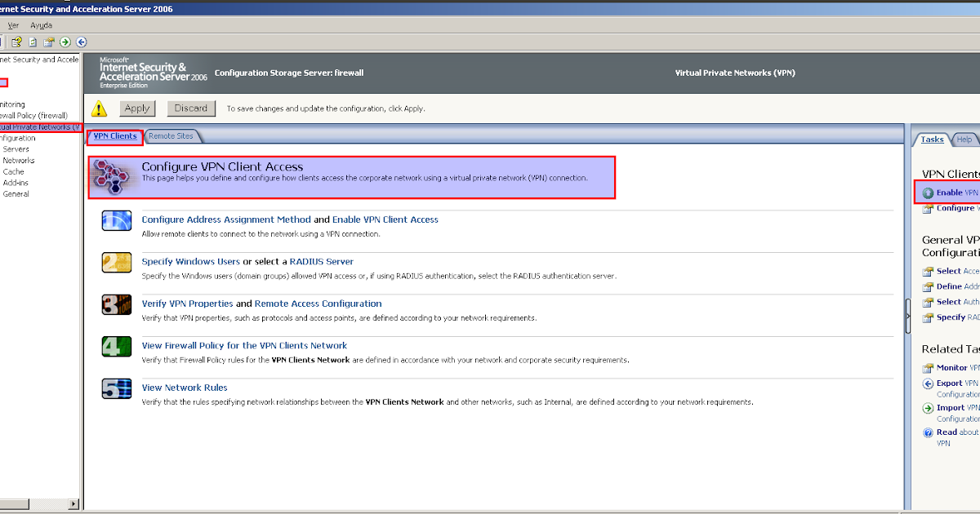This screenshot has height=514, width=980.
Task: Select the Monitoring node in the tree
Action: click(x=12, y=104)
